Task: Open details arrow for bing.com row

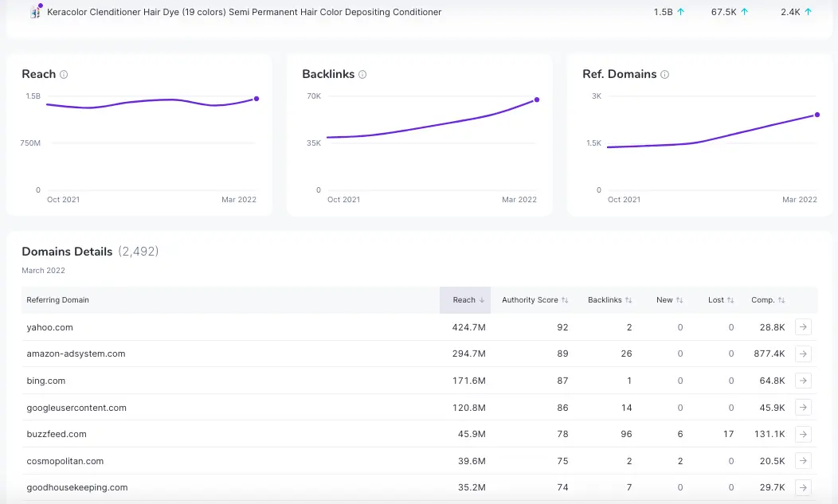Action: tap(803, 381)
